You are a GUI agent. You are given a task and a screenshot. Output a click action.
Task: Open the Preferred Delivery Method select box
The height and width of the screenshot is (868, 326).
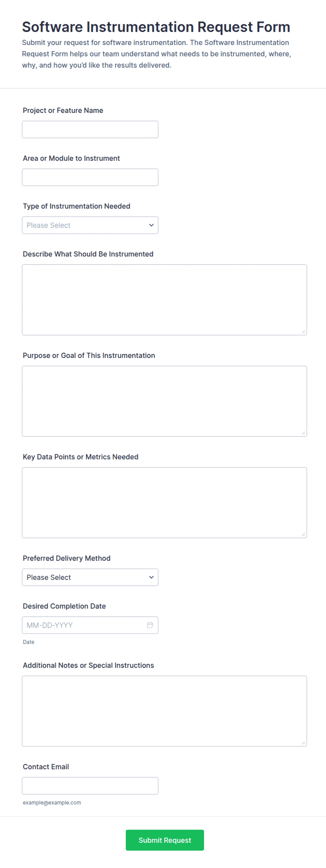click(90, 577)
